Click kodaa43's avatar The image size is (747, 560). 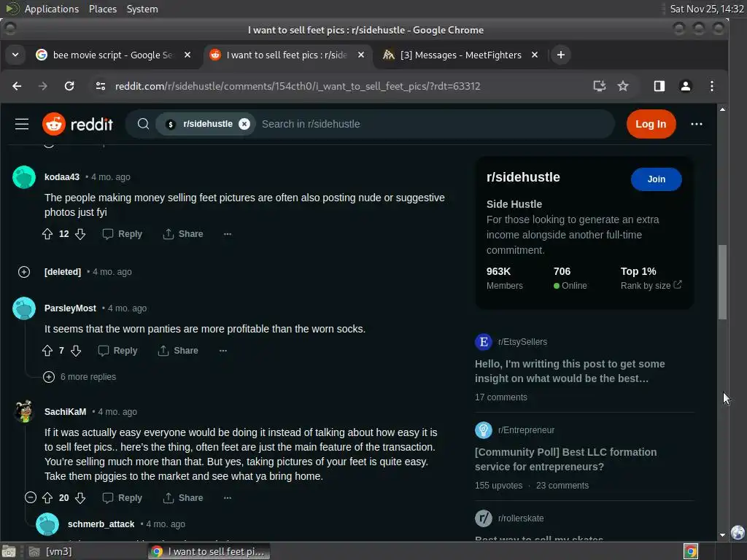(24, 177)
